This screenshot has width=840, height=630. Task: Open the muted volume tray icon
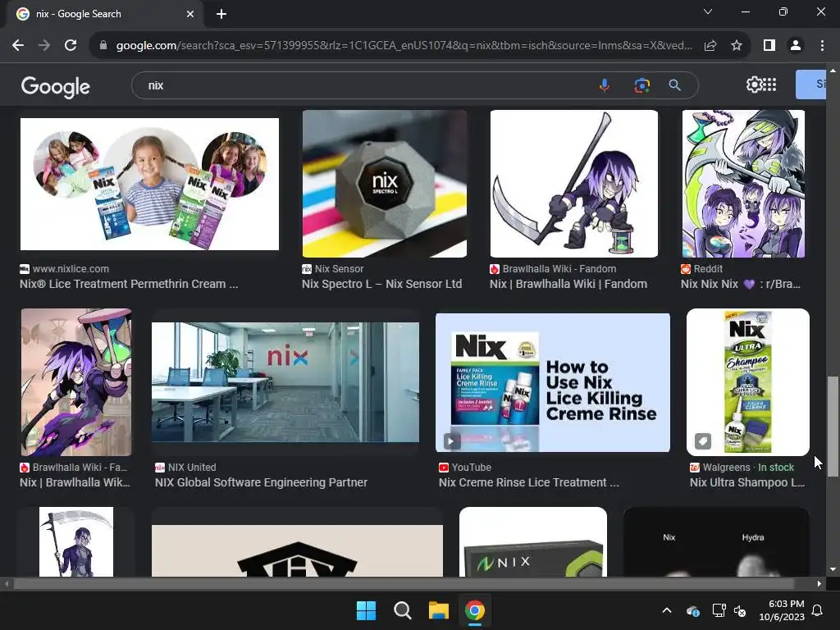740,610
